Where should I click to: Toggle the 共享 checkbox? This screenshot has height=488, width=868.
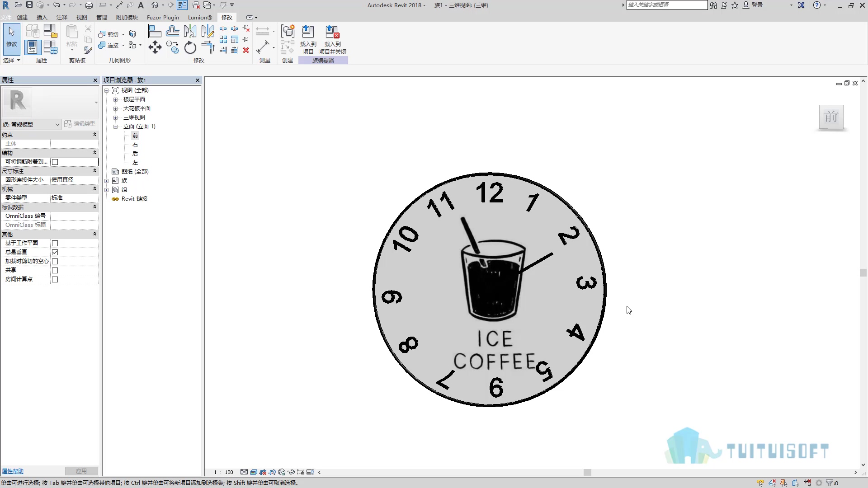click(x=55, y=270)
